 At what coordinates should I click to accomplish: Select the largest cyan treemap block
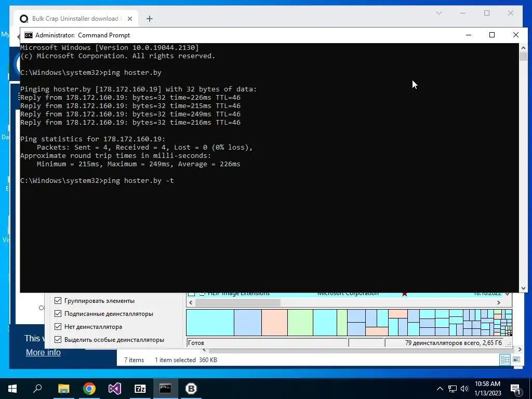[210, 322]
